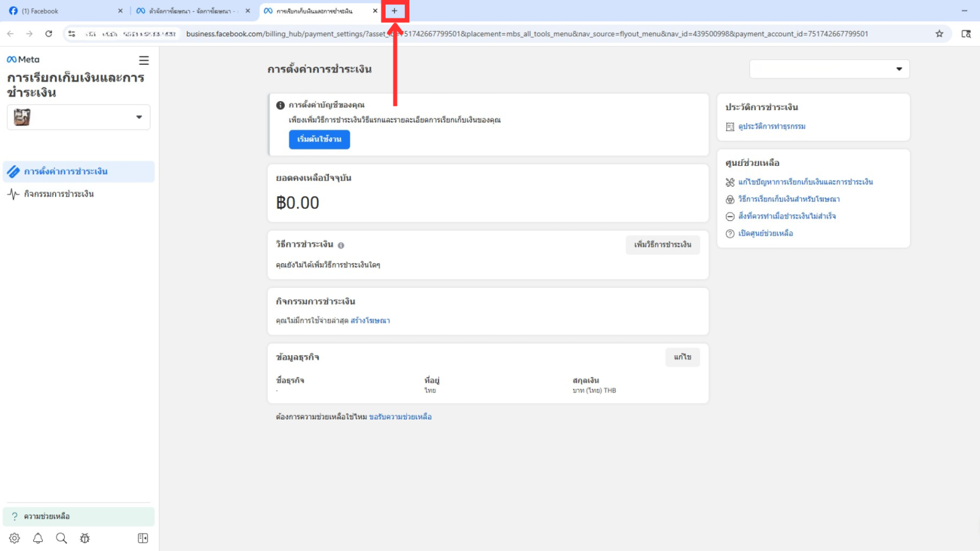Open a new browser tab with plus button
The width and height of the screenshot is (980, 551).
(x=394, y=11)
